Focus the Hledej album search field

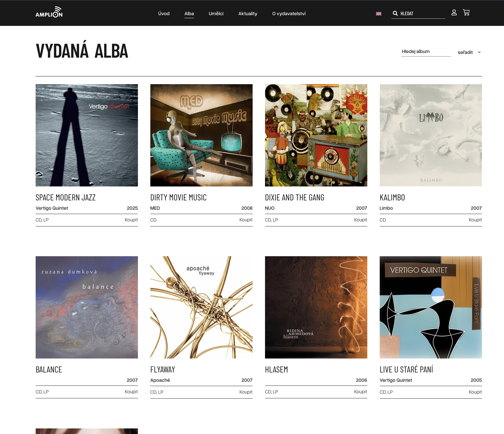(x=426, y=52)
